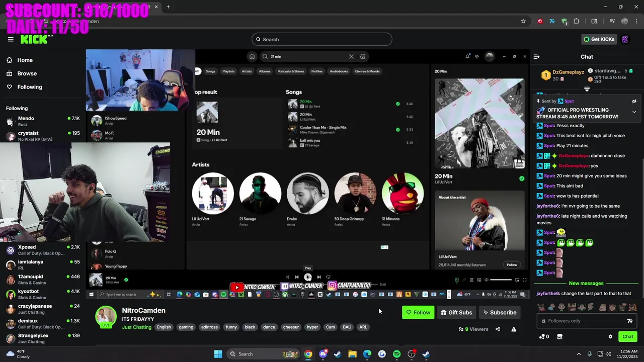Show hidden system tray icons chevron

[x=579, y=354]
